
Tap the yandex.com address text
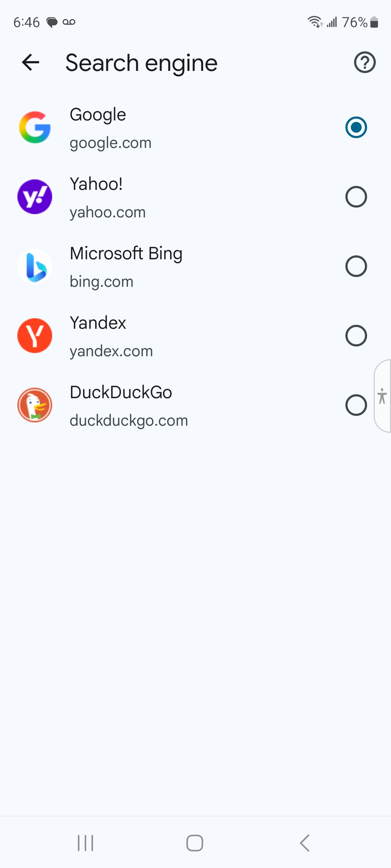[111, 351]
